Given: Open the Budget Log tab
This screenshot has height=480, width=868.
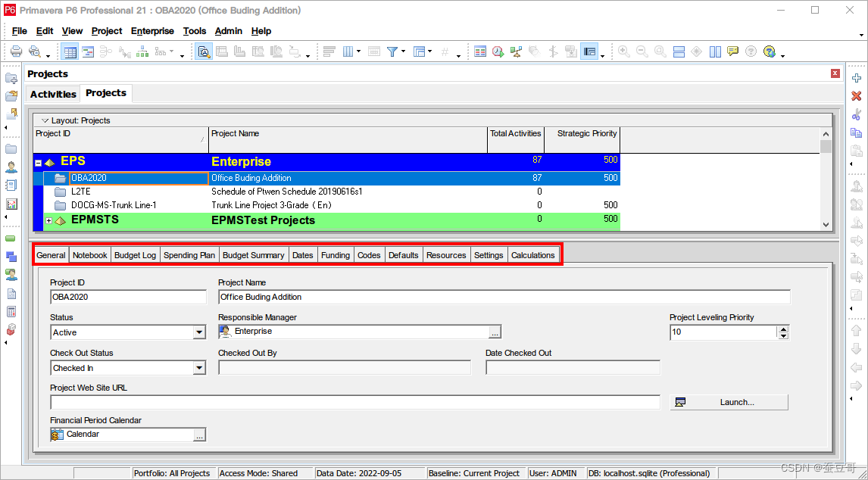Looking at the screenshot, I should pyautogui.click(x=135, y=255).
